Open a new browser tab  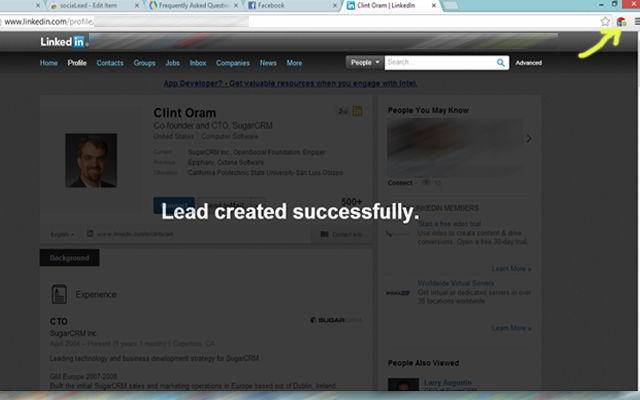pyautogui.click(x=450, y=6)
